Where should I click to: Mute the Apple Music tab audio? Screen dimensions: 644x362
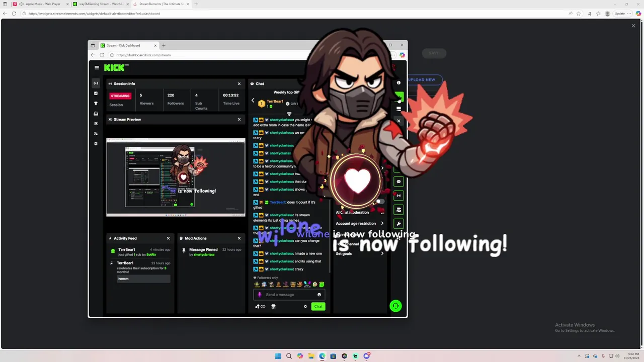(x=21, y=4)
